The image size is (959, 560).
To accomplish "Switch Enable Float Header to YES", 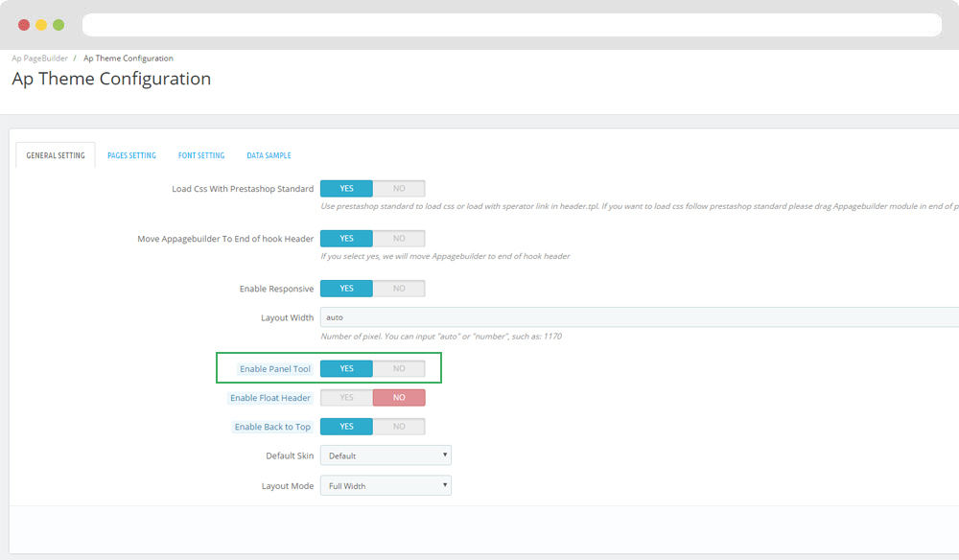I will click(346, 398).
